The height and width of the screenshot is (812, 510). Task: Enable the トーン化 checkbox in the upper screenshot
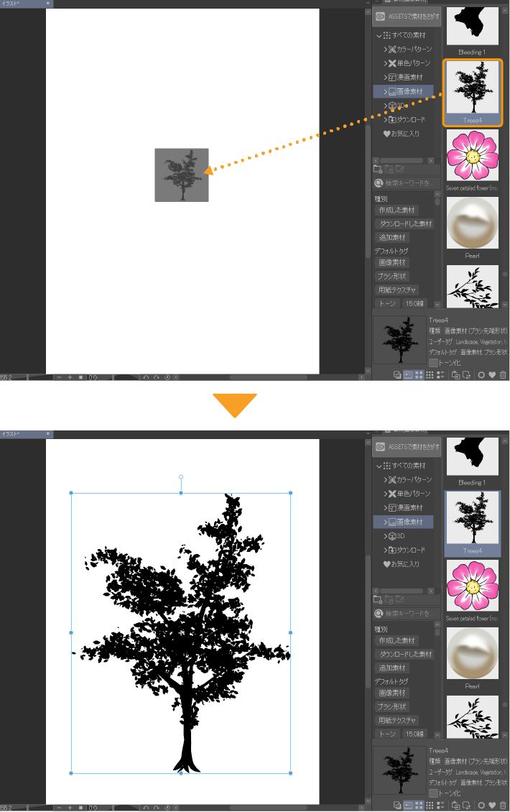click(433, 362)
